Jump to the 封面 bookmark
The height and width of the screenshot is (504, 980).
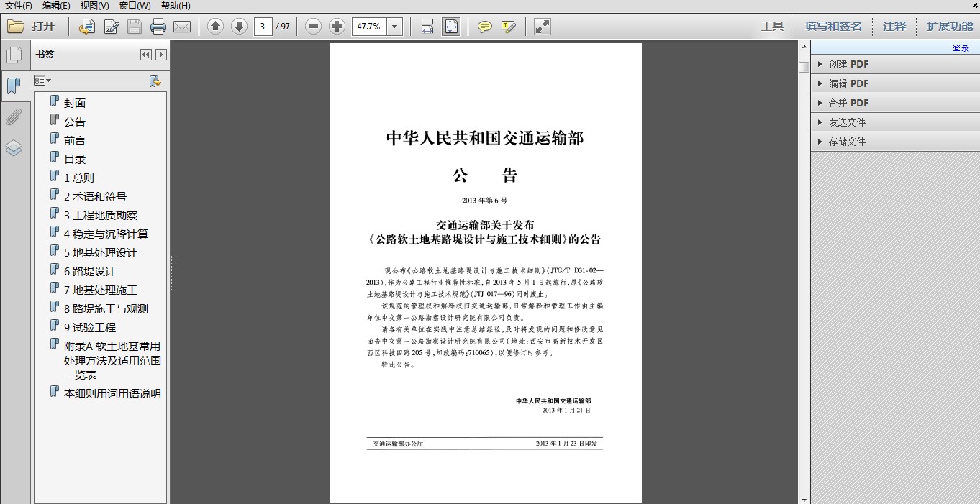click(74, 103)
